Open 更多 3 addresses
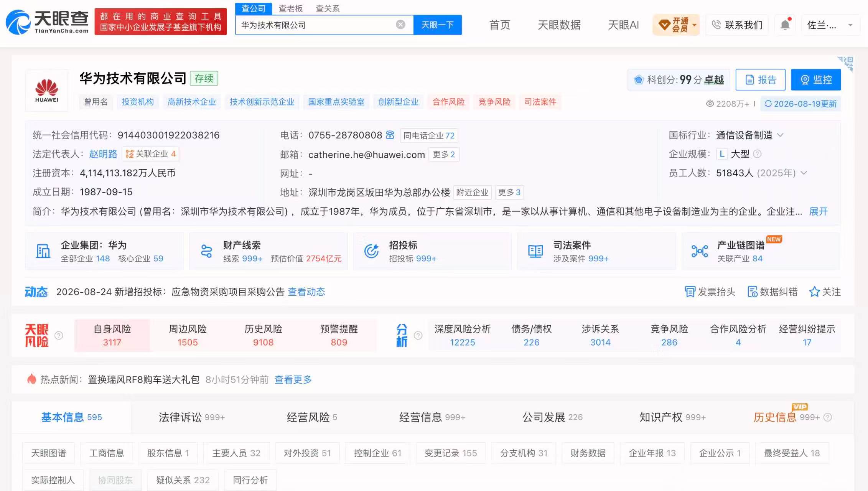 tap(509, 192)
